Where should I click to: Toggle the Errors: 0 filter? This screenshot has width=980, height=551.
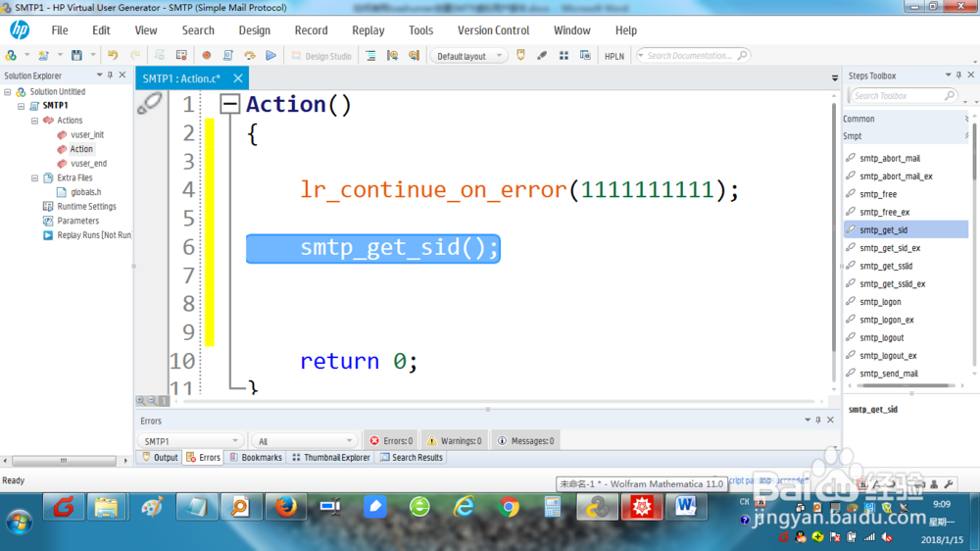(391, 441)
